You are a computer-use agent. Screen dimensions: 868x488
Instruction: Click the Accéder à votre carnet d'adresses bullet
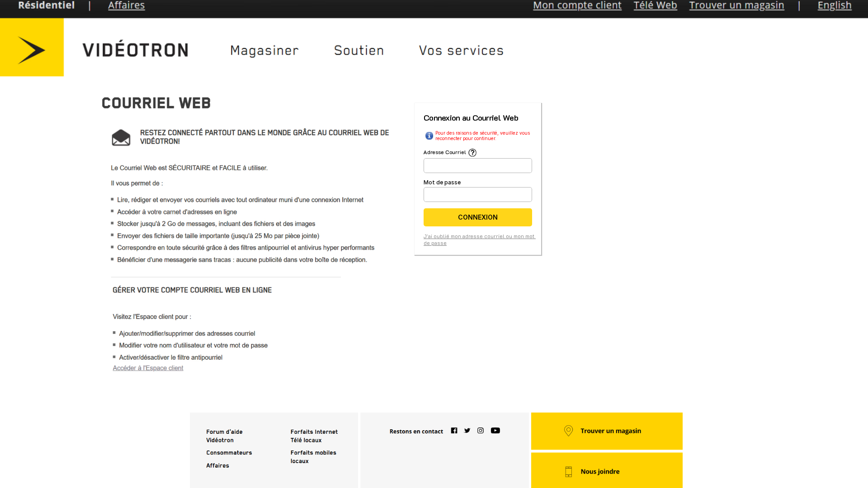pyautogui.click(x=177, y=212)
